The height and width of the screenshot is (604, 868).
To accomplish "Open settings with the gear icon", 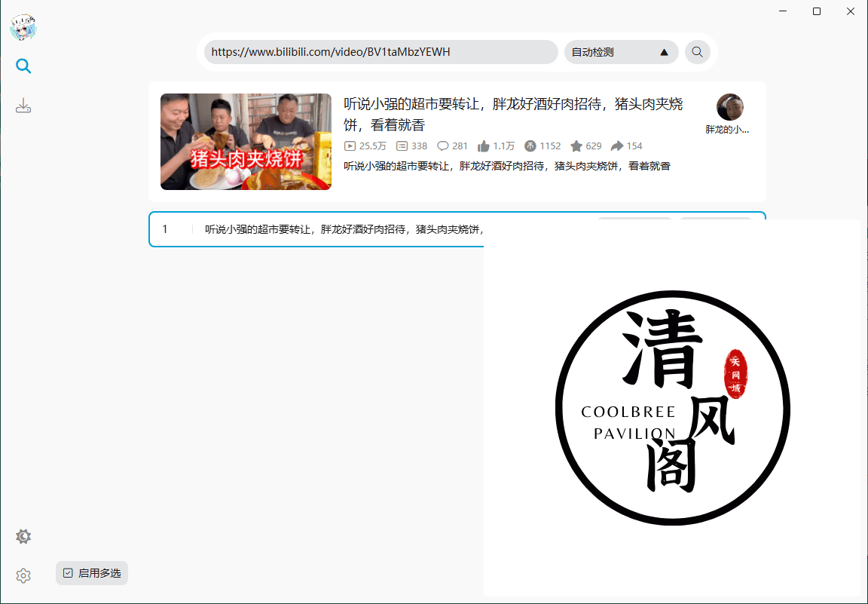I will tap(23, 576).
